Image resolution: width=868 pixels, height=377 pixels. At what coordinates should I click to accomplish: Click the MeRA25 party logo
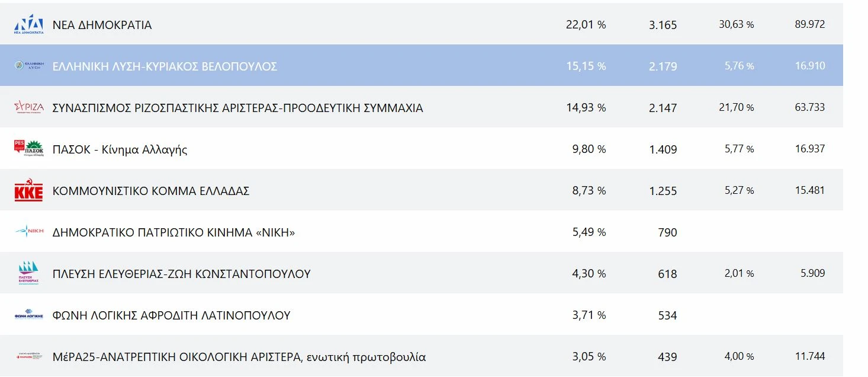coord(28,356)
